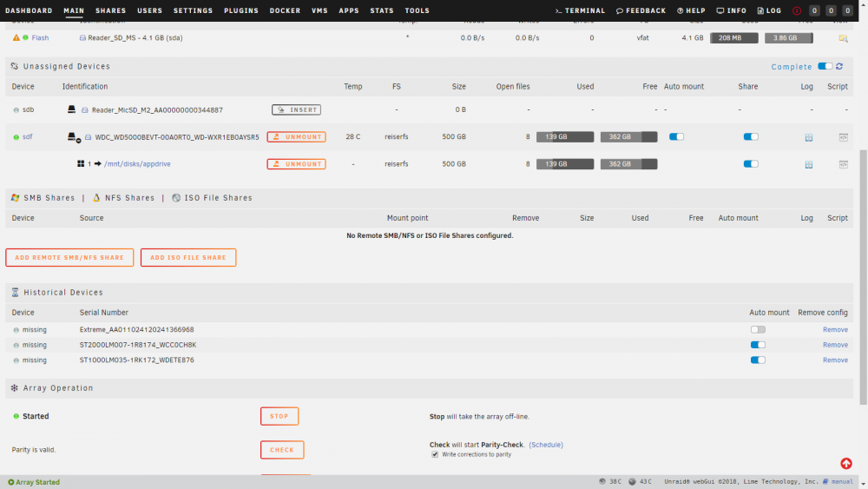
Task: Click ADD ISO FILE SHARE
Action: coord(188,257)
